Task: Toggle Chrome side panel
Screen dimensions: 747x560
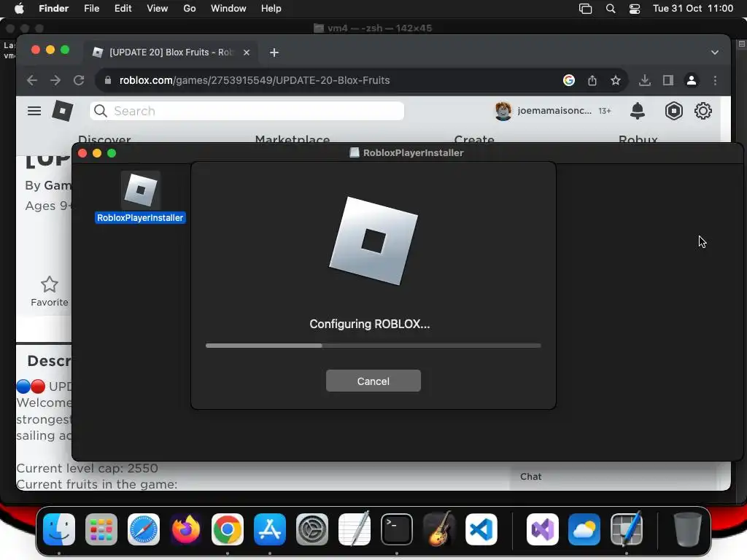Action: [668, 80]
